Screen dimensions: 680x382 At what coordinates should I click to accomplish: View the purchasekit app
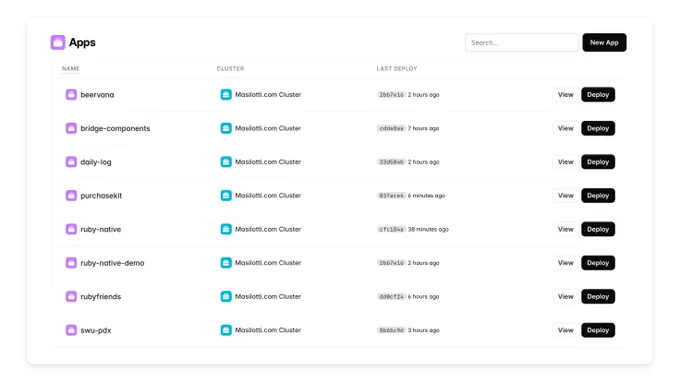[566, 196]
